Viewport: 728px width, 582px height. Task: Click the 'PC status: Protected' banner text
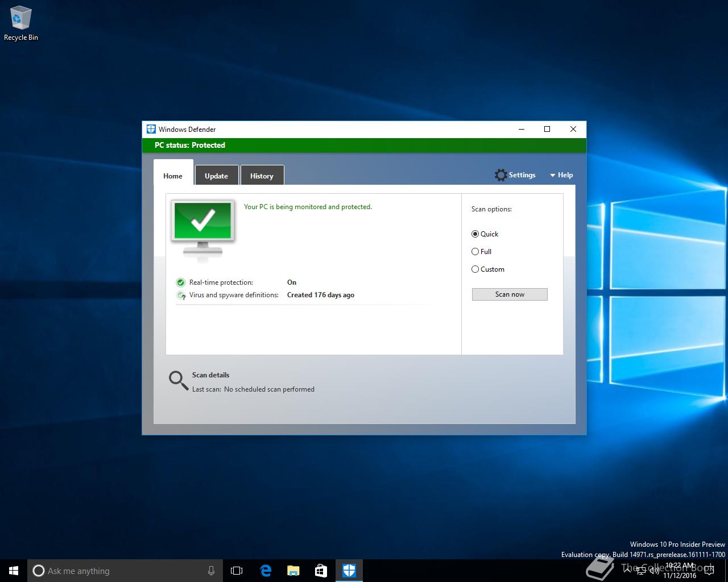pos(190,145)
